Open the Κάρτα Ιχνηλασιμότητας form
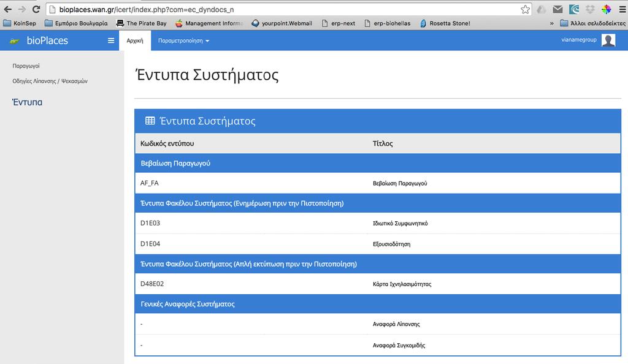Image resolution: width=628 pixels, height=364 pixels. click(x=402, y=284)
